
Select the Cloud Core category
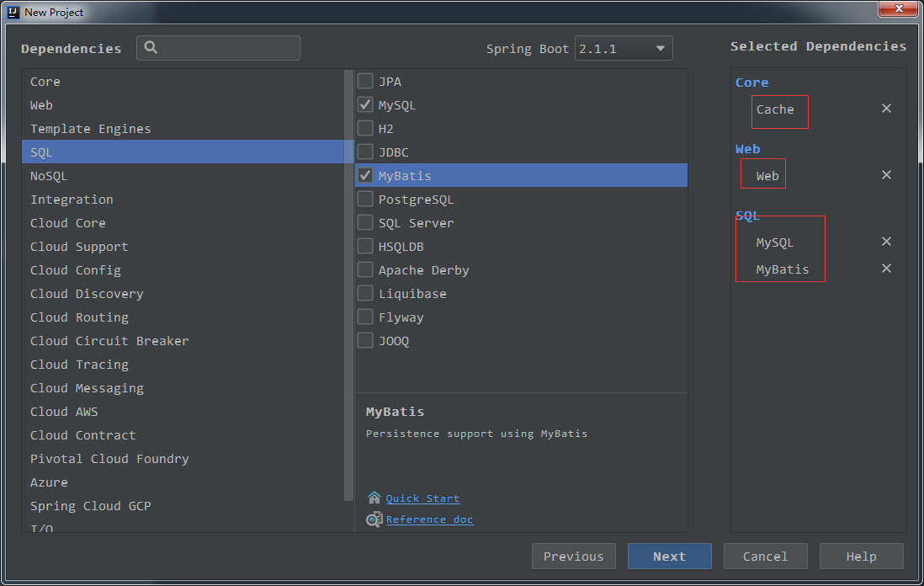coord(183,223)
